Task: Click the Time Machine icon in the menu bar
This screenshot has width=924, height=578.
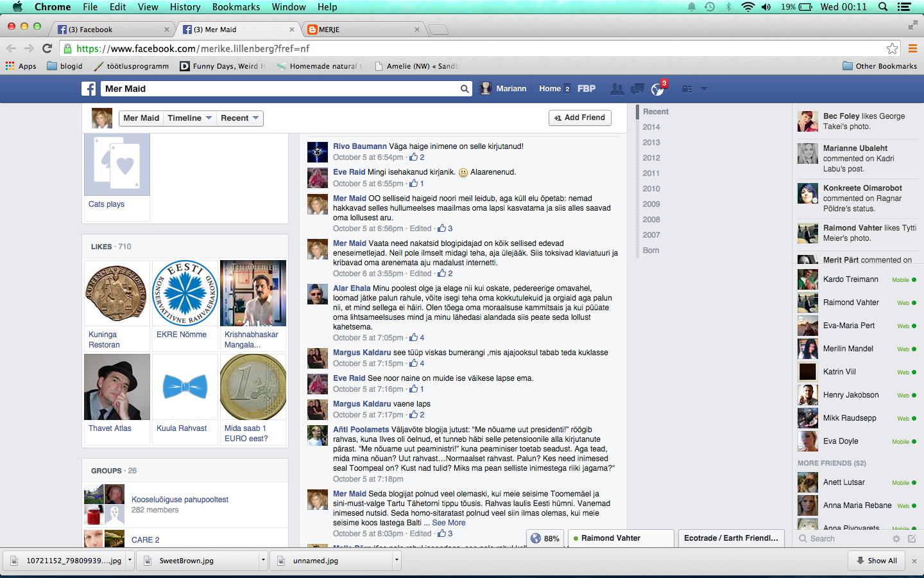Action: [710, 7]
